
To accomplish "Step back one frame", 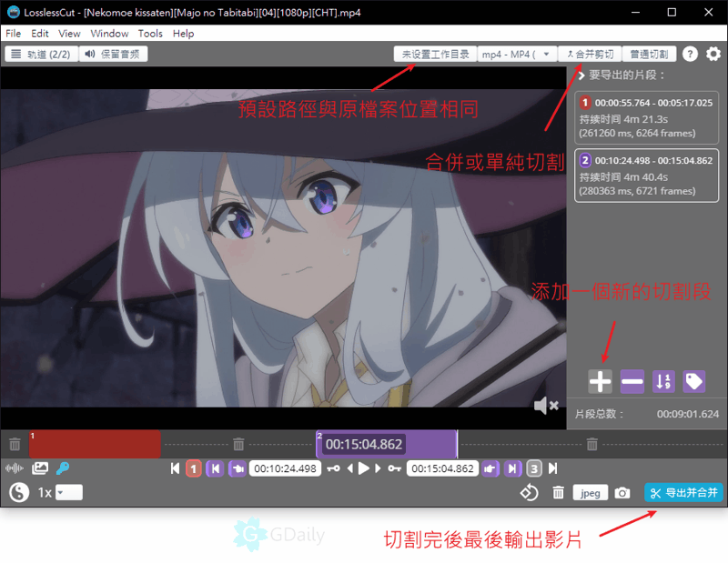I will coord(350,468).
